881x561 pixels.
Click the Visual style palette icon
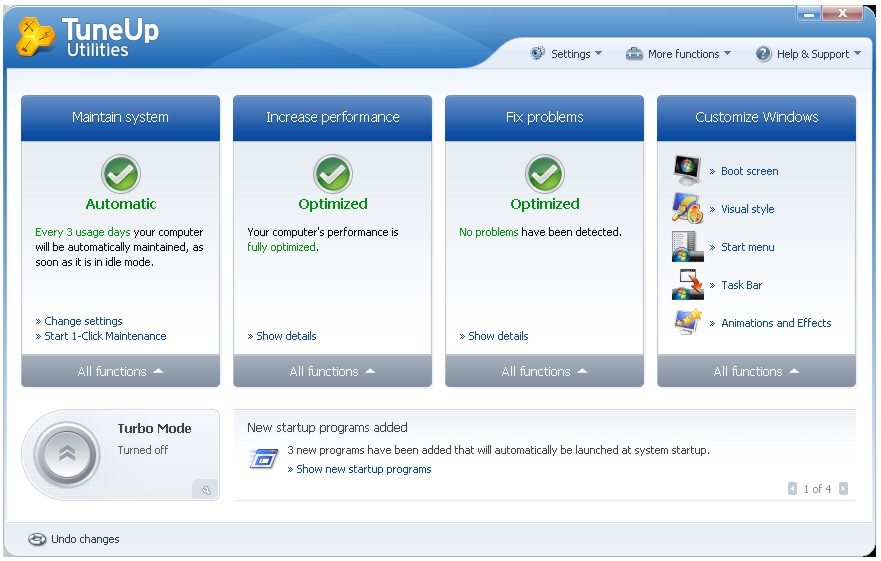click(687, 208)
